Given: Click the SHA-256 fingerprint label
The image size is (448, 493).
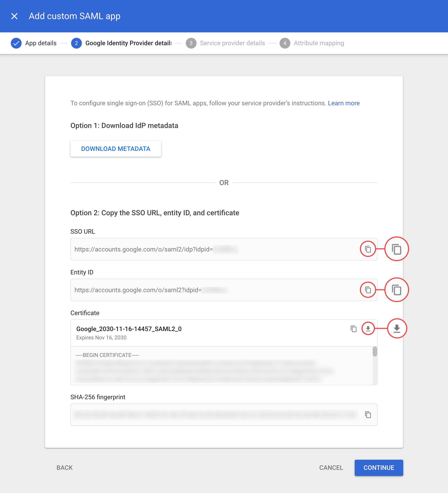Looking at the screenshot, I should (98, 397).
